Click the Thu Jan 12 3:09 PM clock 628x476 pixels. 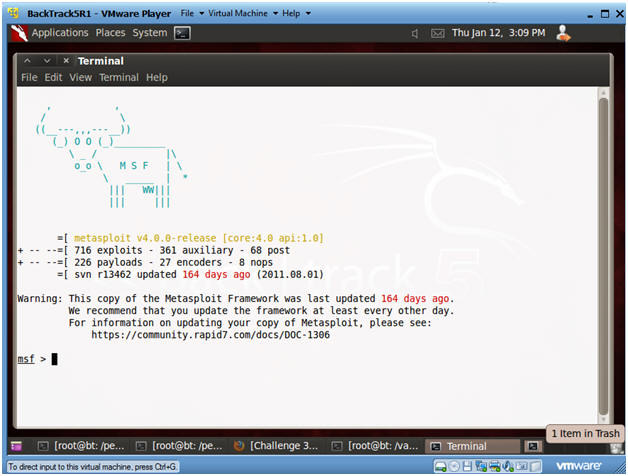coord(499,33)
